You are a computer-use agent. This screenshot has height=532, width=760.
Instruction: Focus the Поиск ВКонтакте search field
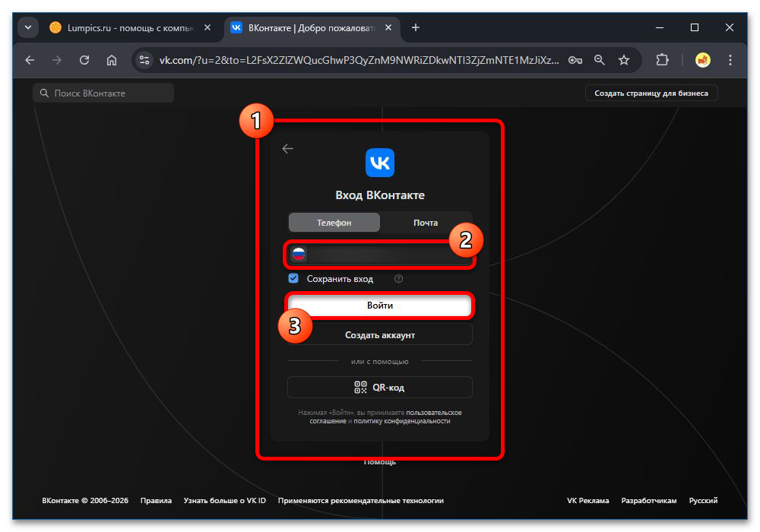[103, 93]
